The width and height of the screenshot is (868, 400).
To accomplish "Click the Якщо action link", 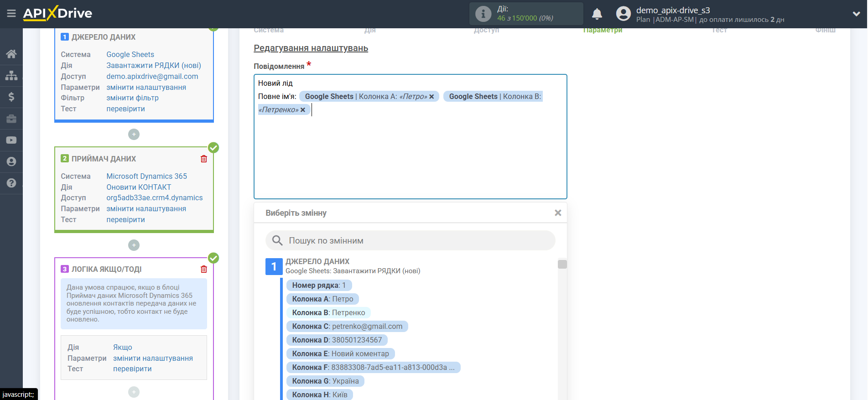I will click(122, 347).
